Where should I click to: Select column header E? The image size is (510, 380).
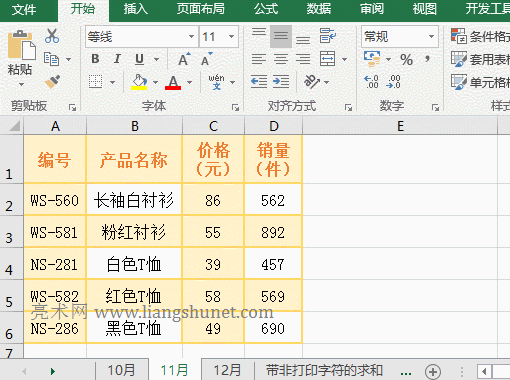400,126
